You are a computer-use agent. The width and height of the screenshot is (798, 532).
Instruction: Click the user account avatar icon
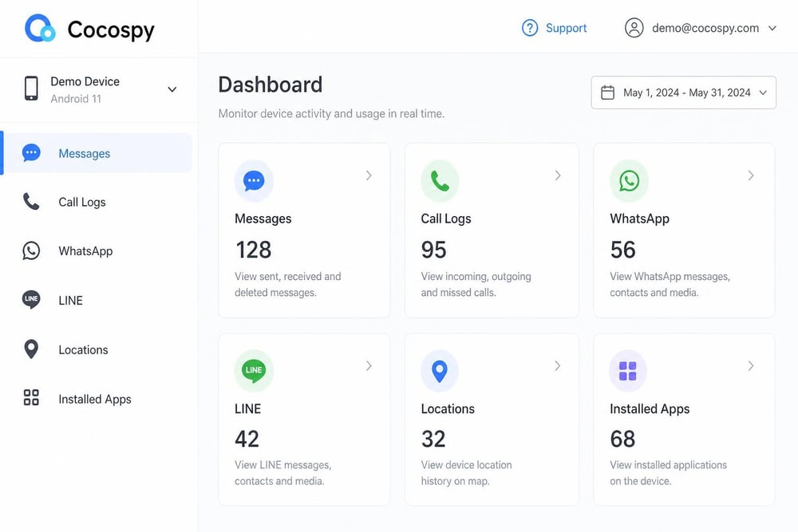click(x=634, y=28)
